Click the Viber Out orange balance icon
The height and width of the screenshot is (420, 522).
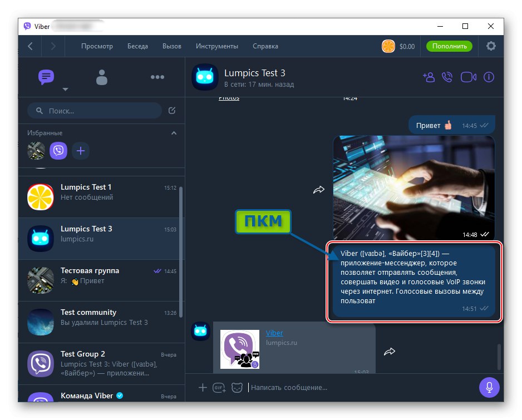coord(388,46)
